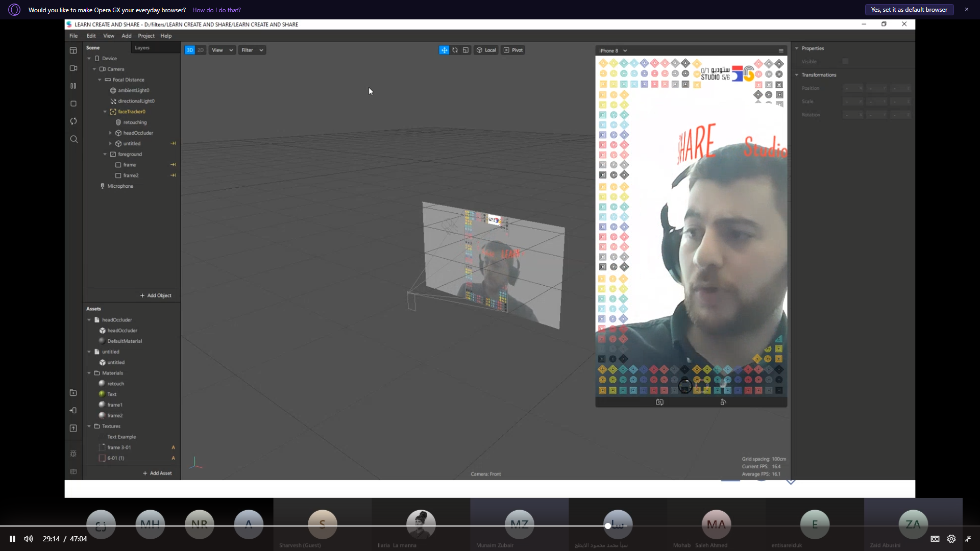
Task: Open the bug report icon in sidebar
Action: pyautogui.click(x=73, y=454)
